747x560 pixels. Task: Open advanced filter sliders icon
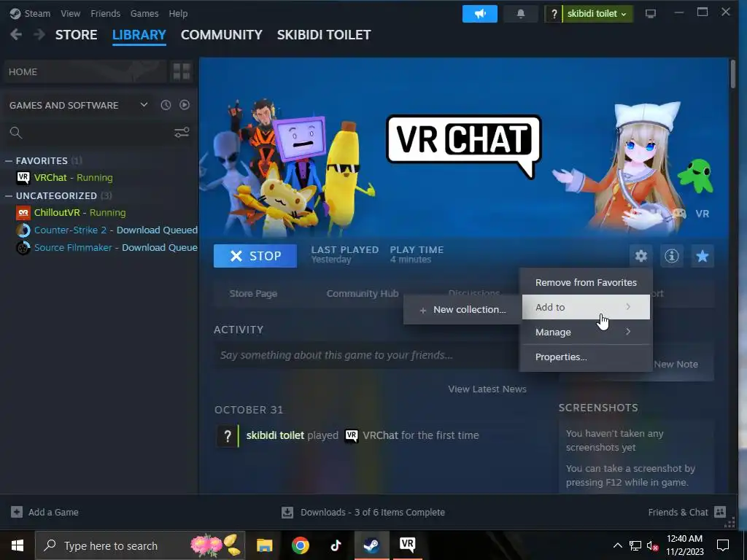(x=182, y=133)
